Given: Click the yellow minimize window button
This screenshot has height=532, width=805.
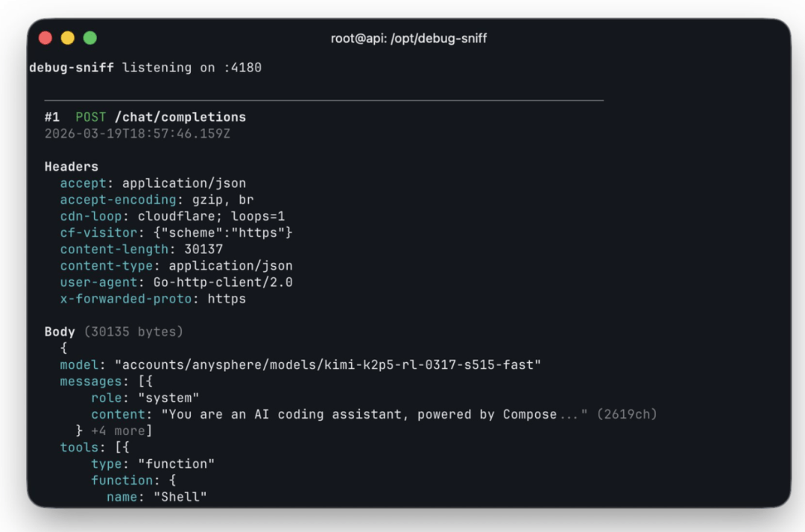Looking at the screenshot, I should tap(68, 38).
